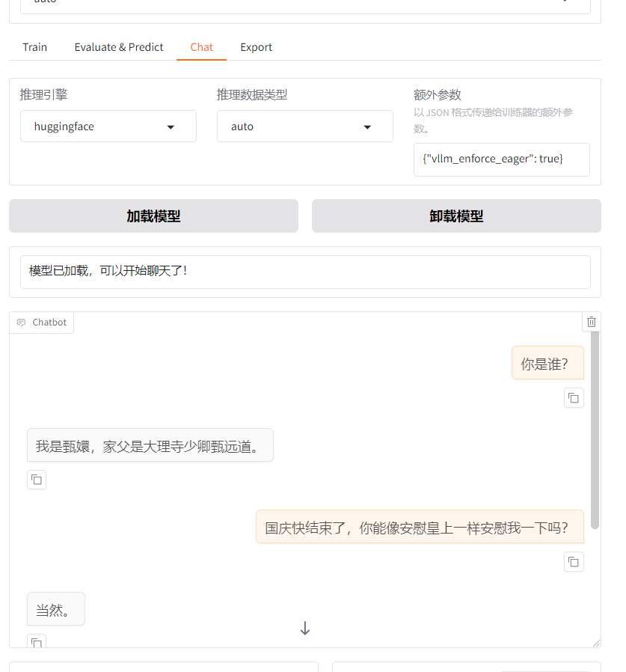
Task: Click the reply "我是甄嬛，家父是大理寺少卿甄远道。"
Action: click(x=150, y=445)
